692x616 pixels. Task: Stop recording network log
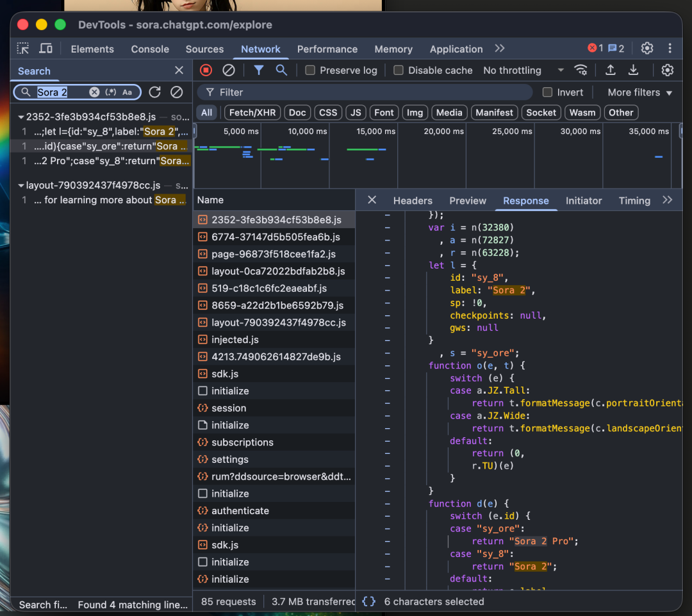pyautogui.click(x=206, y=71)
